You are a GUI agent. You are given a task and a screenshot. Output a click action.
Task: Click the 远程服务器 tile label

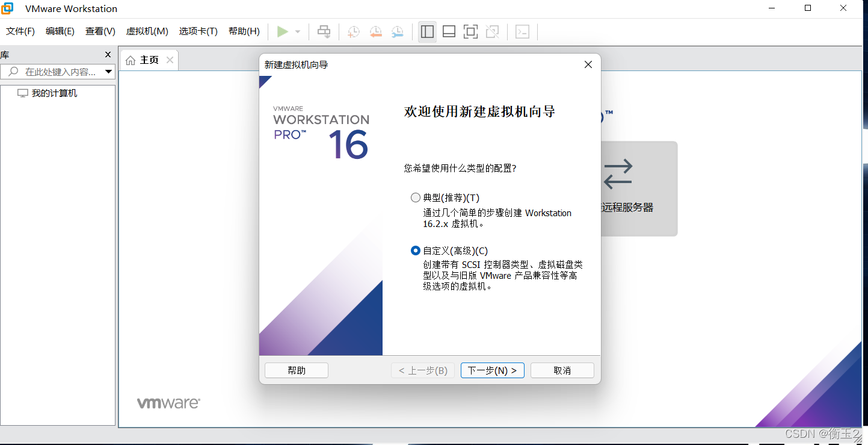tap(627, 207)
